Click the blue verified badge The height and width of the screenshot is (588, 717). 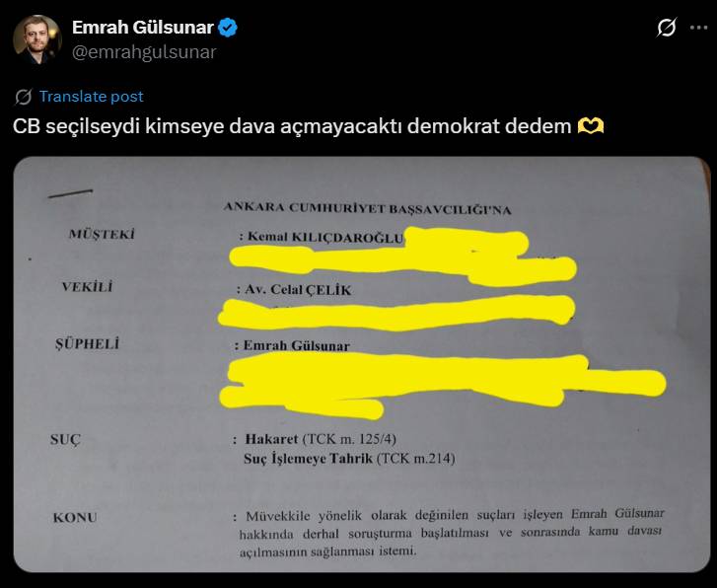227,28
